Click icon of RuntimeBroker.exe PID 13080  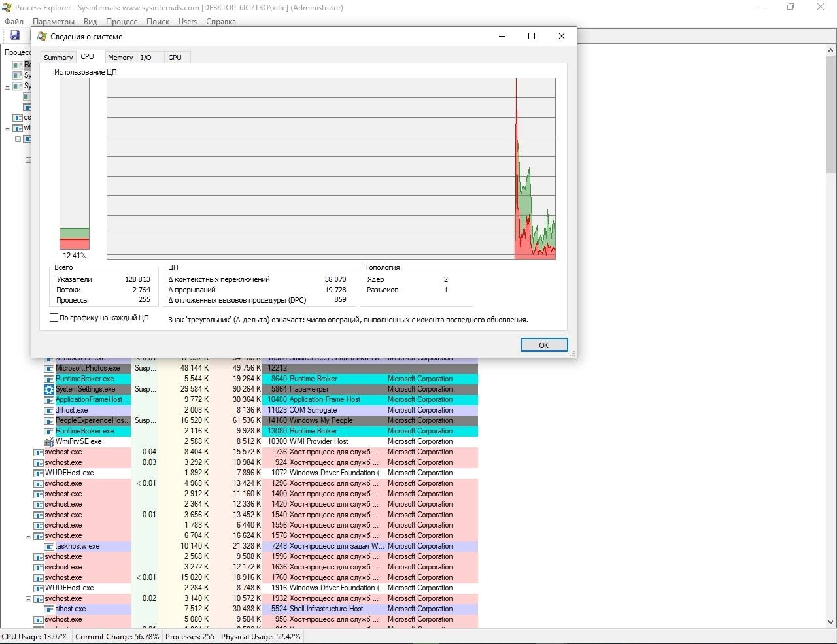tap(49, 431)
